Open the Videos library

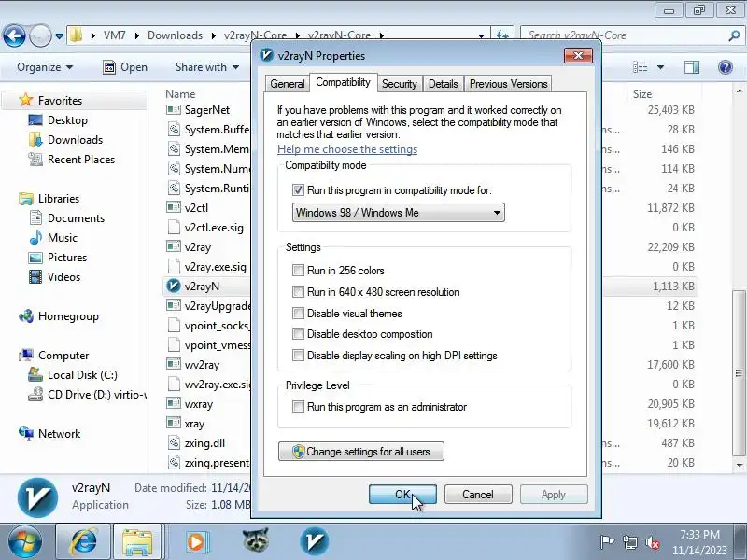[63, 276]
